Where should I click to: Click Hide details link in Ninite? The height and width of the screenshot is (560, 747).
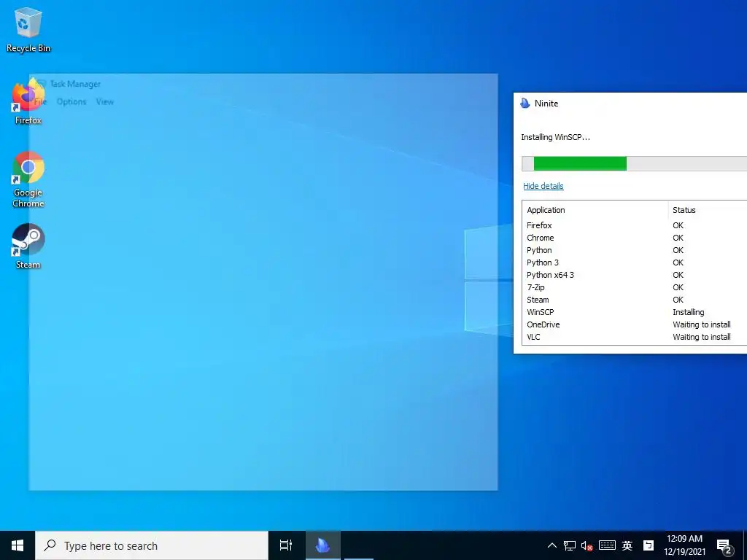[543, 186]
